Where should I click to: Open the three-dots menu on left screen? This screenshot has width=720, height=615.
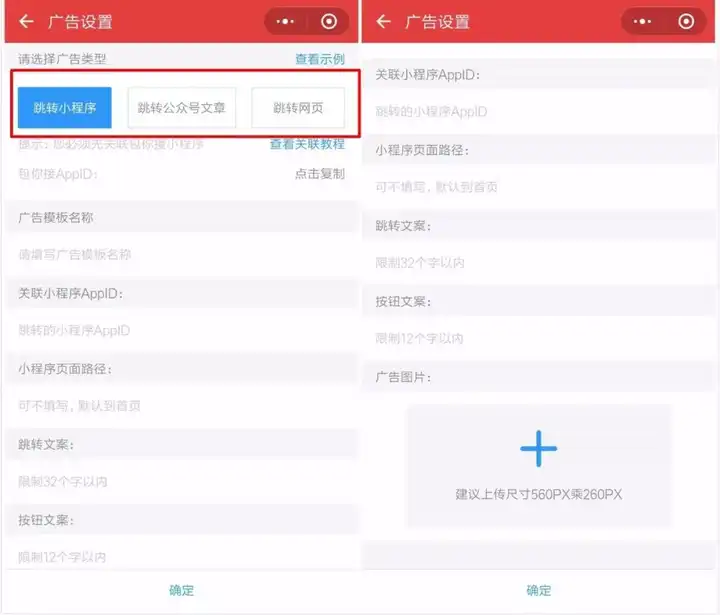285,22
